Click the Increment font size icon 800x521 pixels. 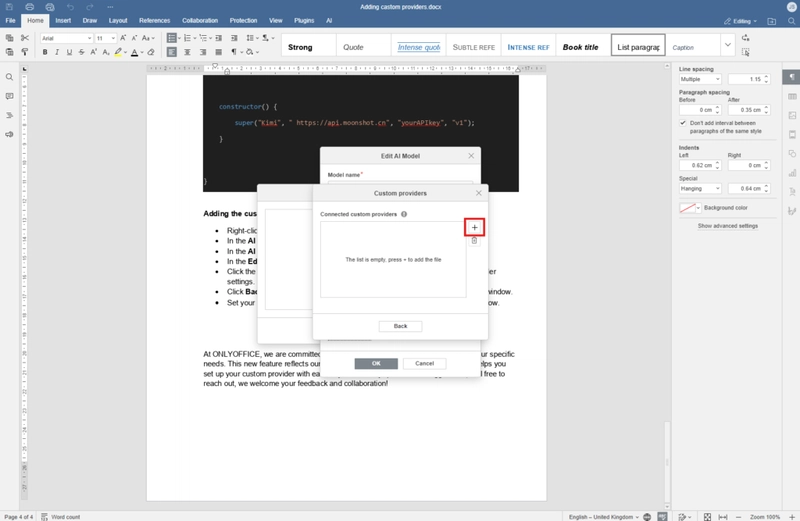click(x=123, y=38)
